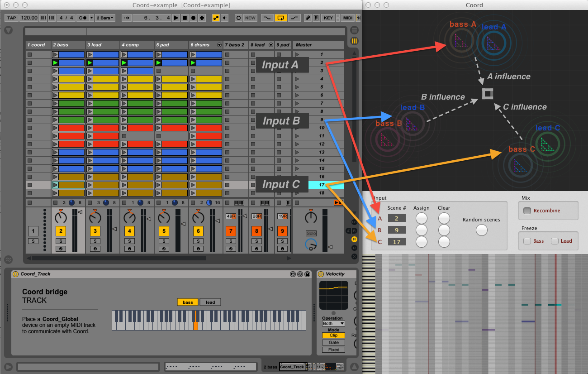The height and width of the screenshot is (374, 588).
Task: Click the TAP tempo button
Action: (11, 18)
